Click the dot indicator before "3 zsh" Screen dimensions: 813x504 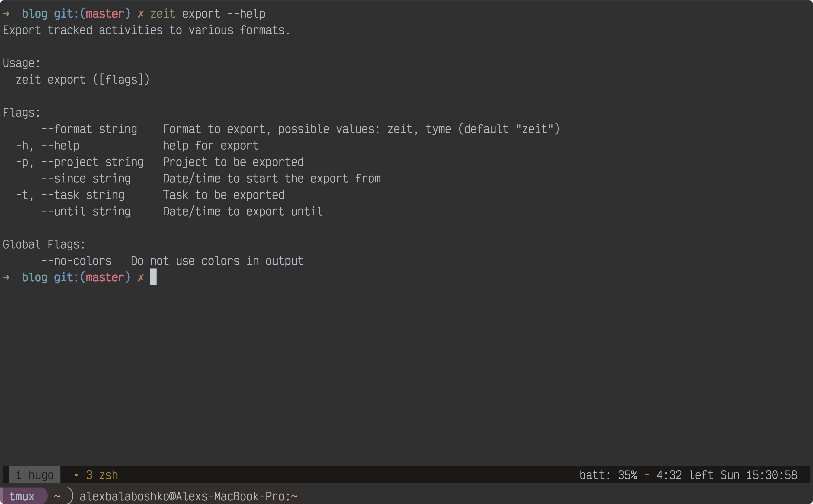click(76, 475)
